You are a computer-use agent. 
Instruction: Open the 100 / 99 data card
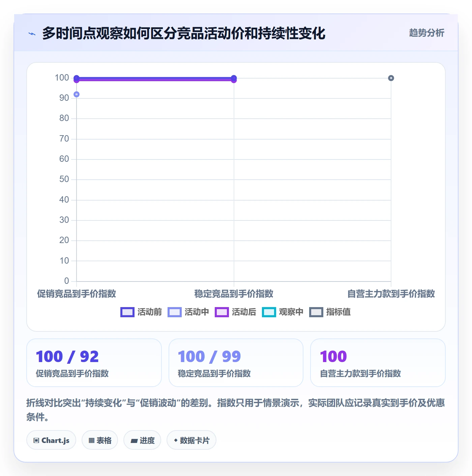point(236,363)
